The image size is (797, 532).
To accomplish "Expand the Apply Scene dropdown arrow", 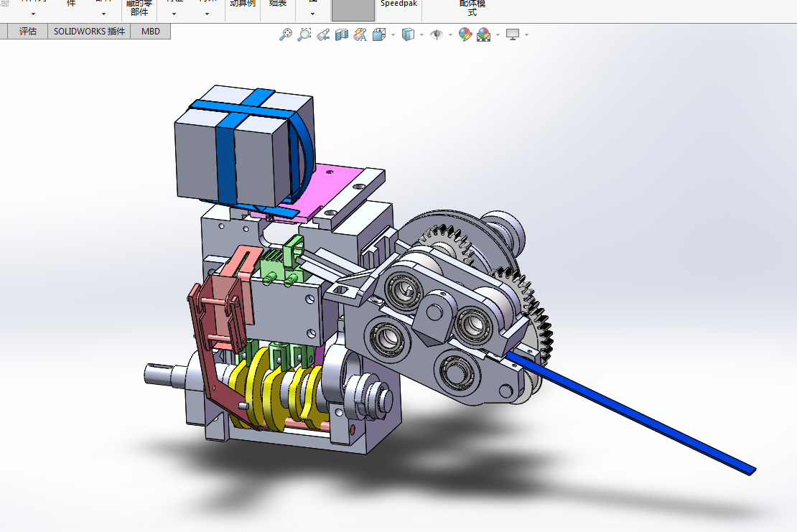I will tap(498, 35).
